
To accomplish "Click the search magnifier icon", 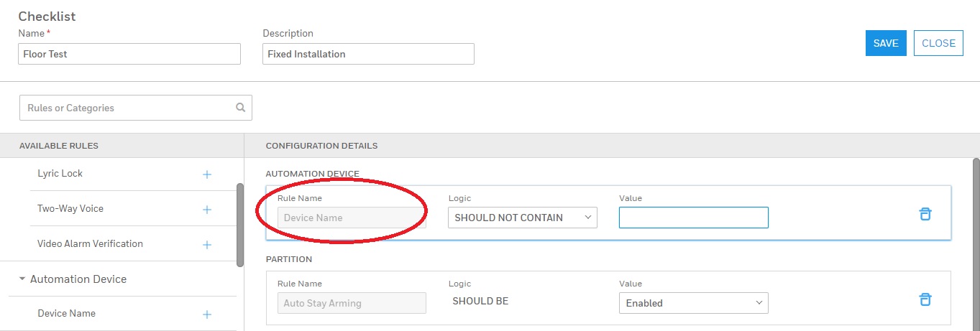I will click(240, 108).
